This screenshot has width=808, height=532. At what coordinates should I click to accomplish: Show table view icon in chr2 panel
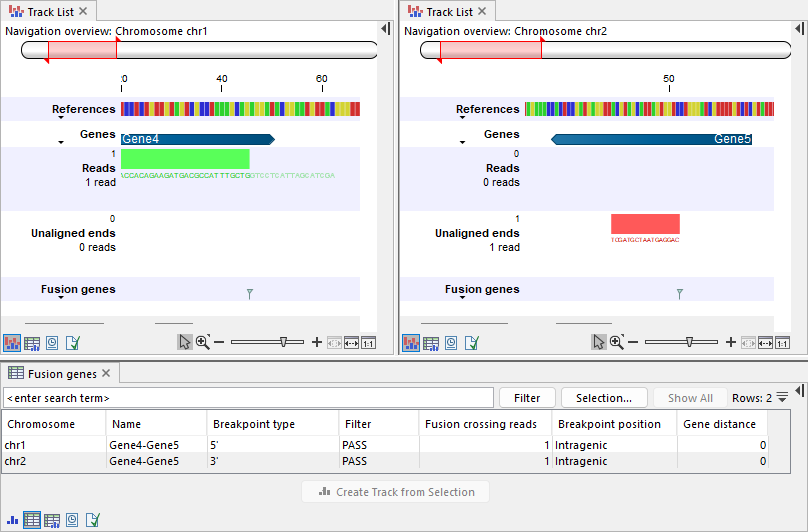(x=431, y=343)
